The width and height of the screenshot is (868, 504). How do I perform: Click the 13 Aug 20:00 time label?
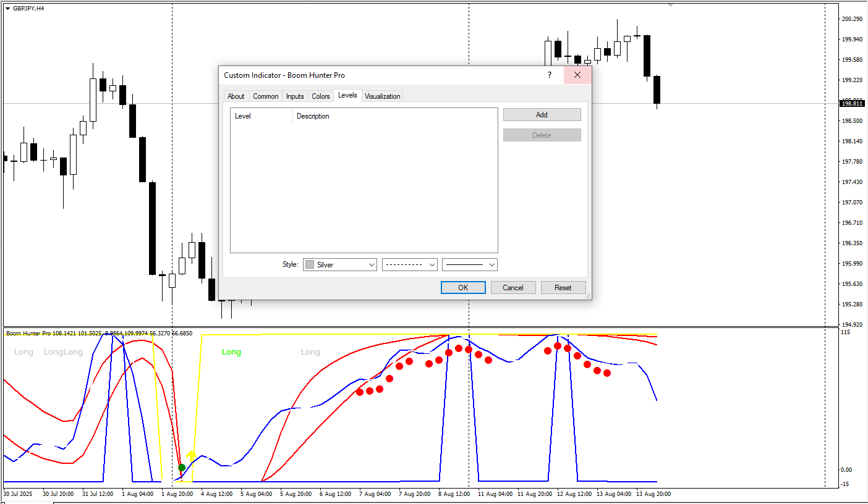(652, 494)
